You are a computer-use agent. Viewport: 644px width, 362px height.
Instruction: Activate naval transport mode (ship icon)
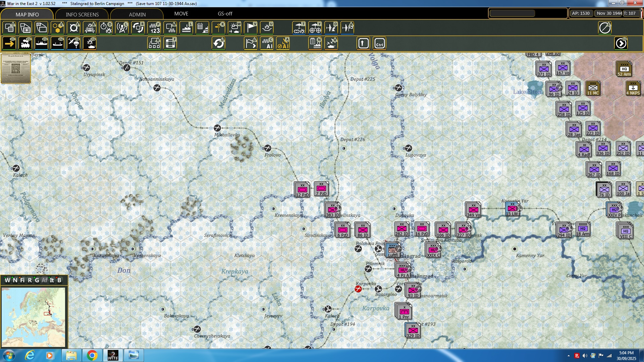pyautogui.click(x=41, y=43)
